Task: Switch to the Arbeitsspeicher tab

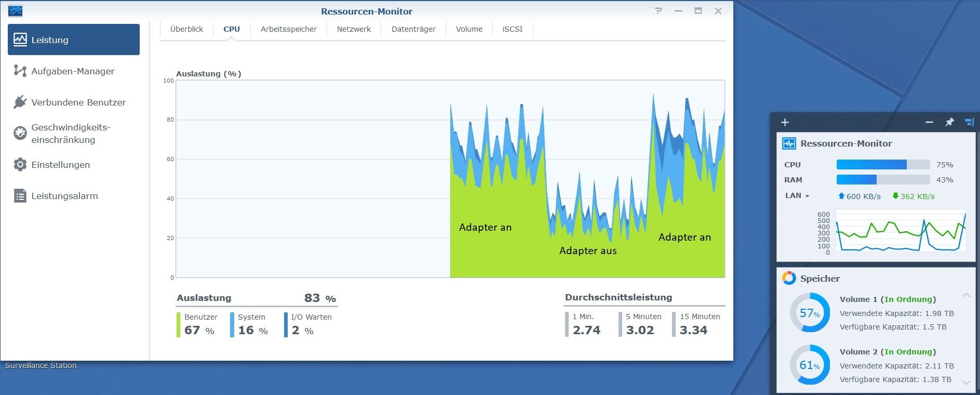Action: [289, 29]
